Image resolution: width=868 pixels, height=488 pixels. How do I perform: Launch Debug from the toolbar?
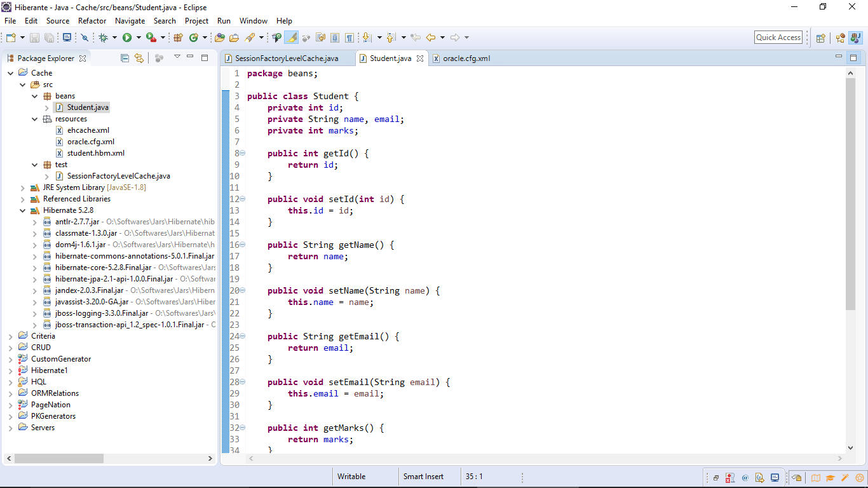[x=104, y=37]
